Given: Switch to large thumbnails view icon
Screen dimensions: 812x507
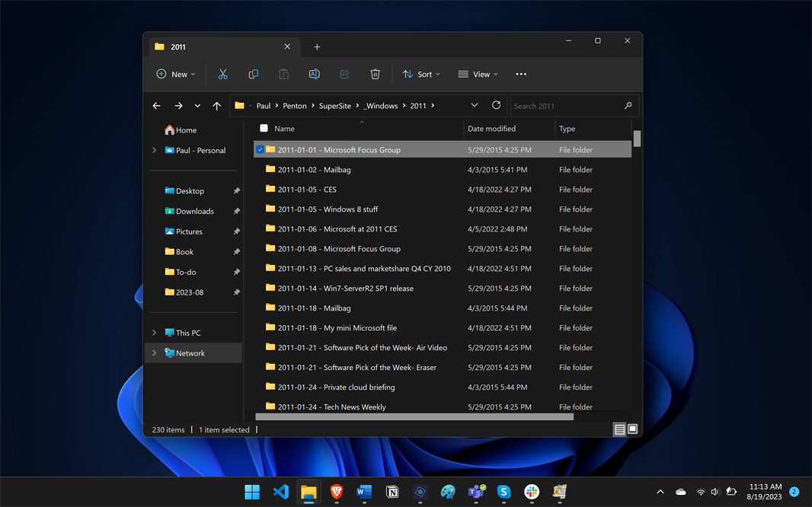Looking at the screenshot, I should pyautogui.click(x=632, y=429).
